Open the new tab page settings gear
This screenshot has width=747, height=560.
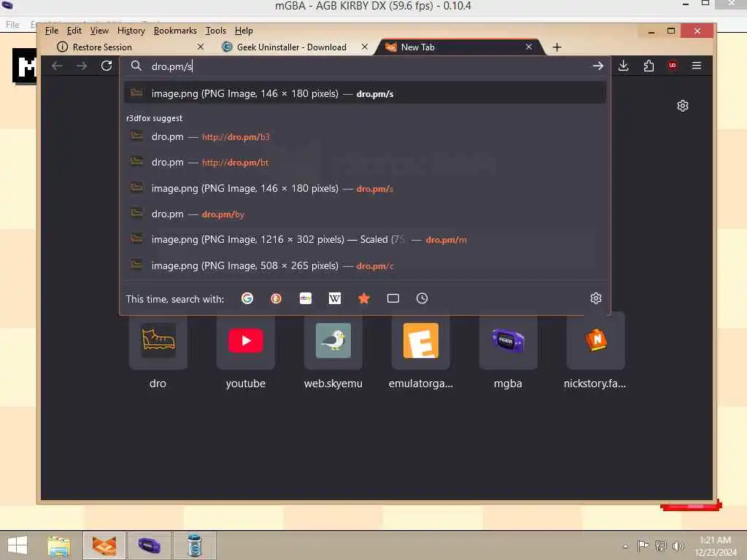(x=683, y=106)
